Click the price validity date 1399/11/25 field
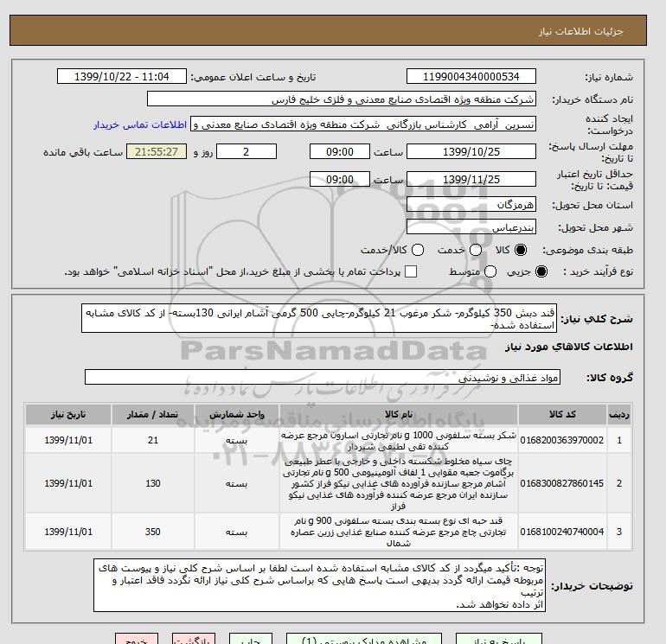666x644 pixels. pyautogui.click(x=471, y=179)
